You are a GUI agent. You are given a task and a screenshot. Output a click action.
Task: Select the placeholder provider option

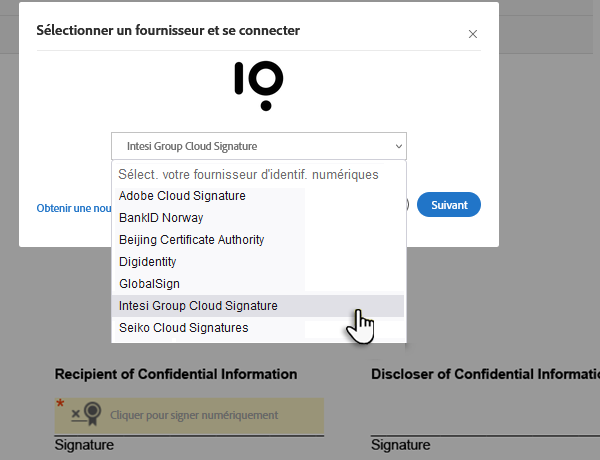pos(249,174)
